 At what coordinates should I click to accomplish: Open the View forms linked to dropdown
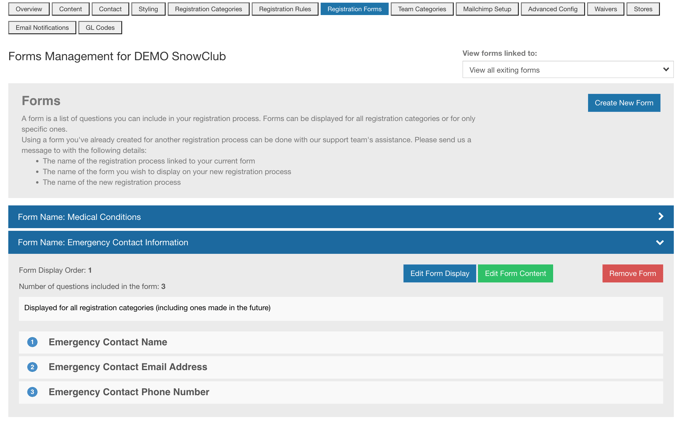567,70
